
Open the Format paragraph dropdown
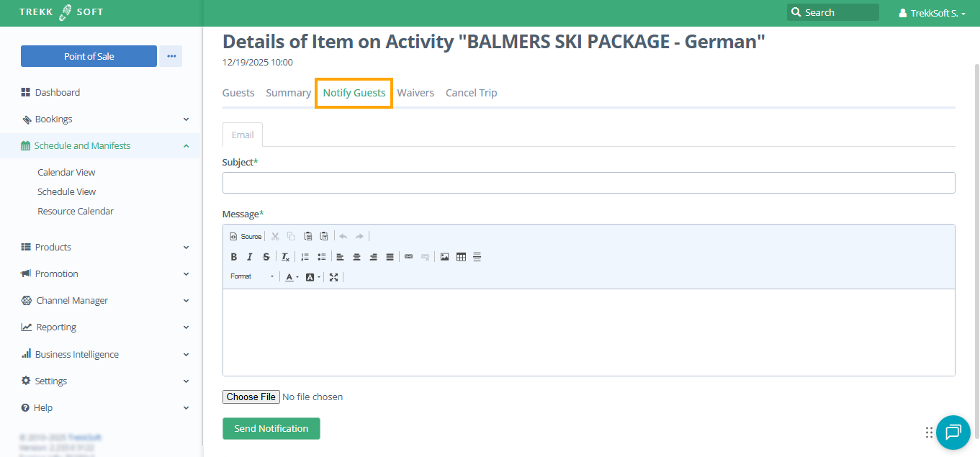point(252,277)
